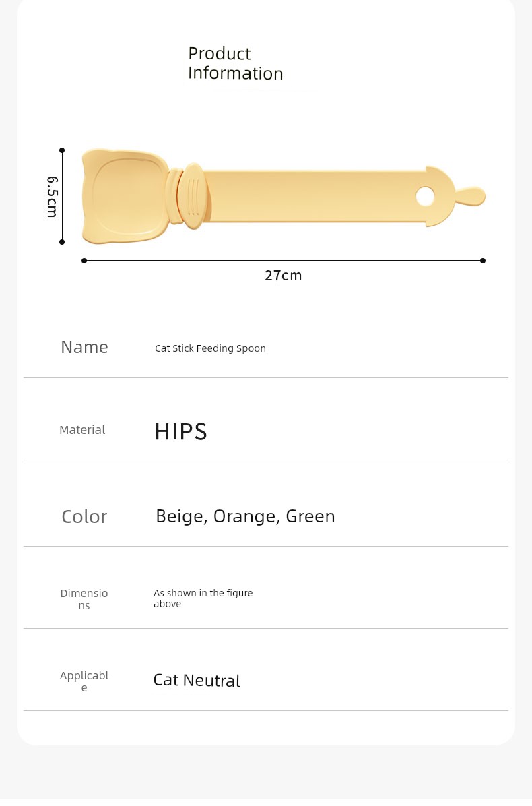Image resolution: width=532 pixels, height=806 pixels.
Task: Click the Cat Neutral value
Action: coord(197,681)
